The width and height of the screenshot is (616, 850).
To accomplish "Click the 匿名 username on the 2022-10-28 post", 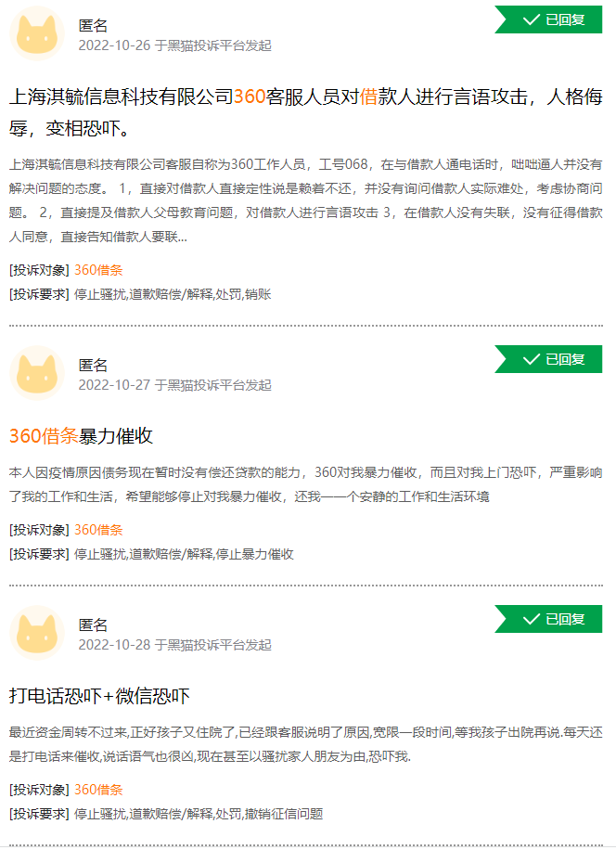I will [x=93, y=625].
